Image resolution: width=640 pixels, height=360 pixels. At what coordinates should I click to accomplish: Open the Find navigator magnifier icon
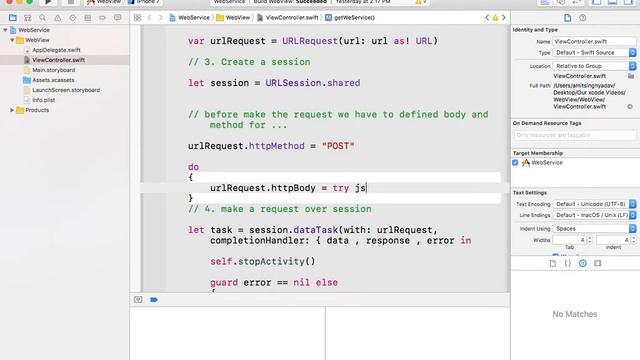pyautogui.click(x=42, y=18)
